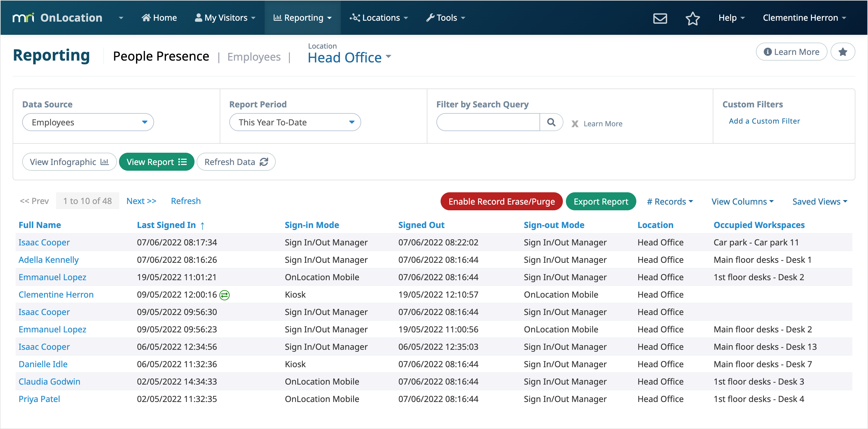
Task: Open Isaac Cooper signed in 07/06/2022 08:17:34
Action: click(44, 242)
